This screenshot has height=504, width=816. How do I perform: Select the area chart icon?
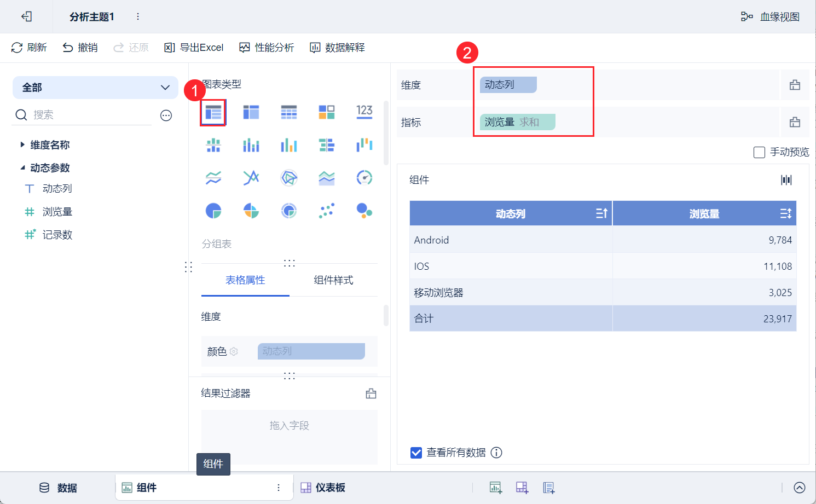[x=327, y=178]
